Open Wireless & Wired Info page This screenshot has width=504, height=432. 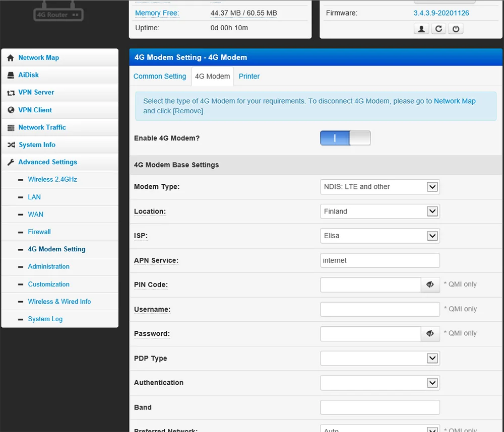point(59,302)
